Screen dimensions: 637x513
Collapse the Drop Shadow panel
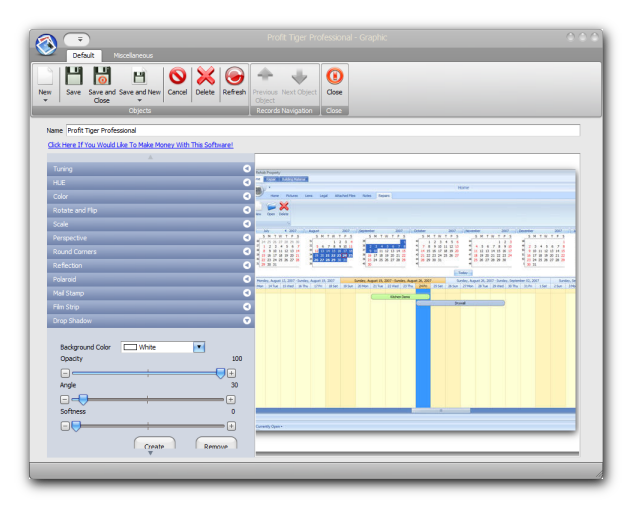[x=151, y=320]
